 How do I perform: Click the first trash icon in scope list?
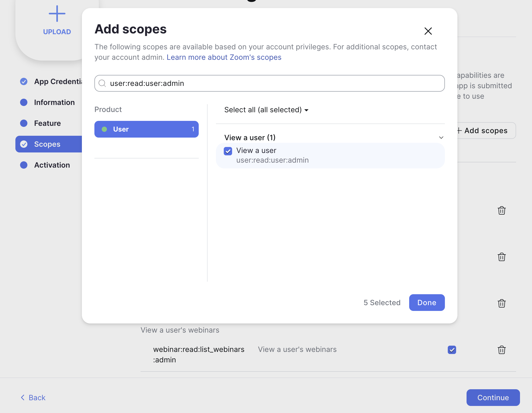pos(501,210)
